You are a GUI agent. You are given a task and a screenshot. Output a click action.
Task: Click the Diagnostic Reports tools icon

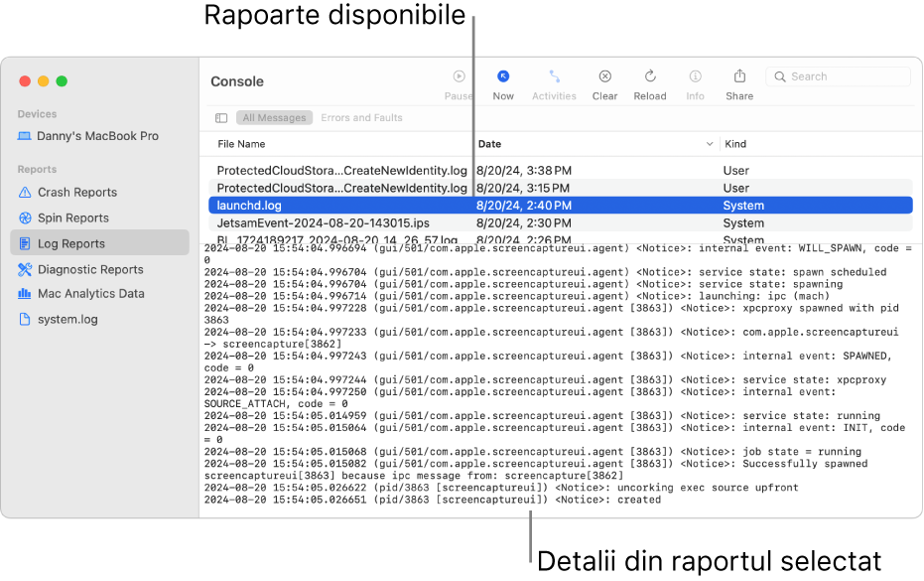click(25, 269)
